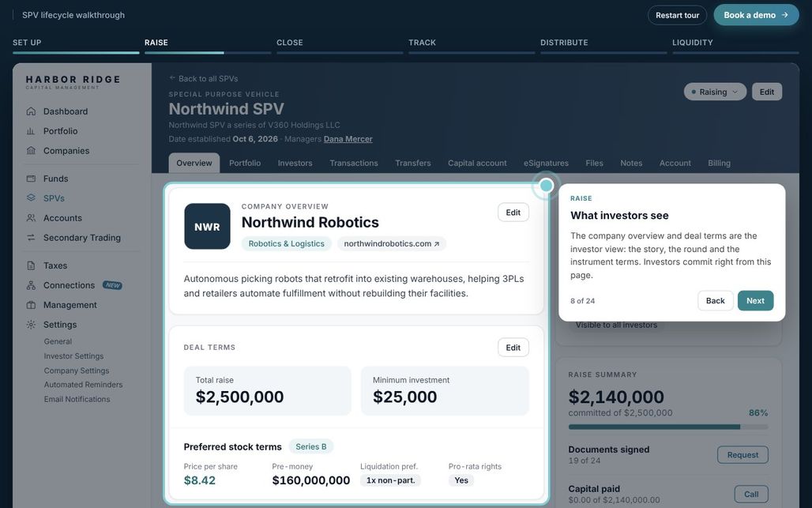Screen dimensions: 812x508
Task: Click the SPVs layers icon
Action: click(31, 198)
